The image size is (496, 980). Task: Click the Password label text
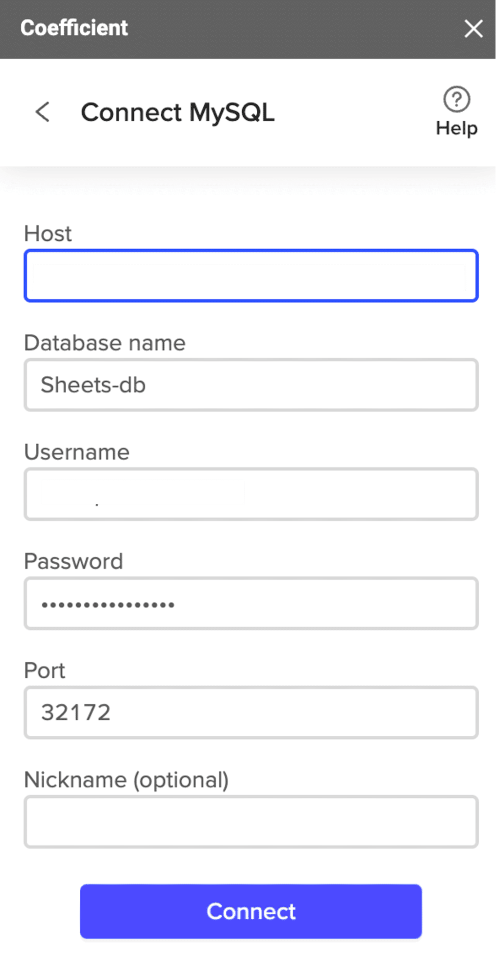pos(74,561)
